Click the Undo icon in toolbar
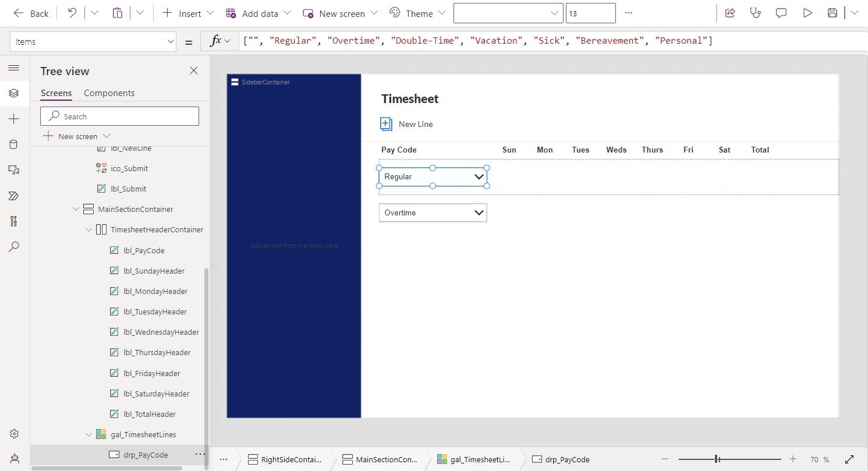 [x=72, y=13]
